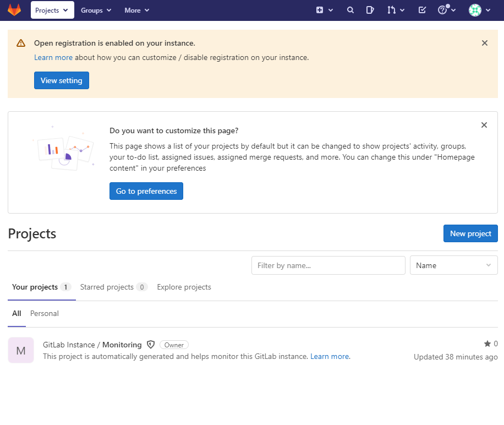
Task: Click the New project button
Action: click(470, 233)
